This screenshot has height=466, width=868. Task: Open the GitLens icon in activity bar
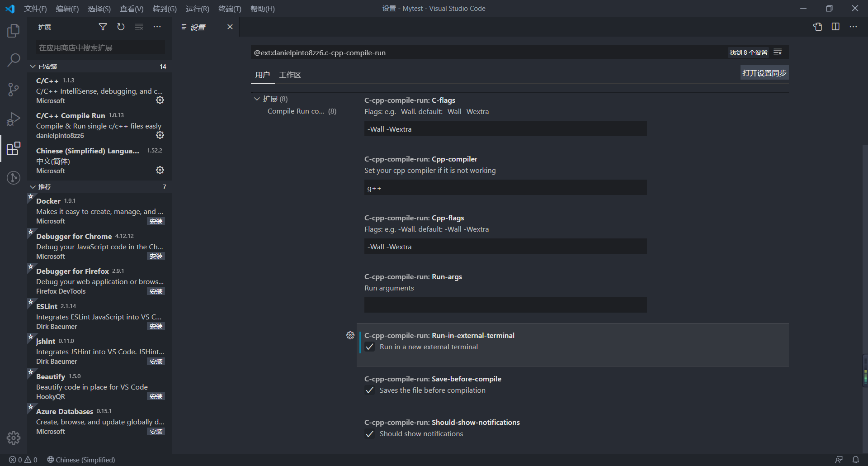click(14, 178)
